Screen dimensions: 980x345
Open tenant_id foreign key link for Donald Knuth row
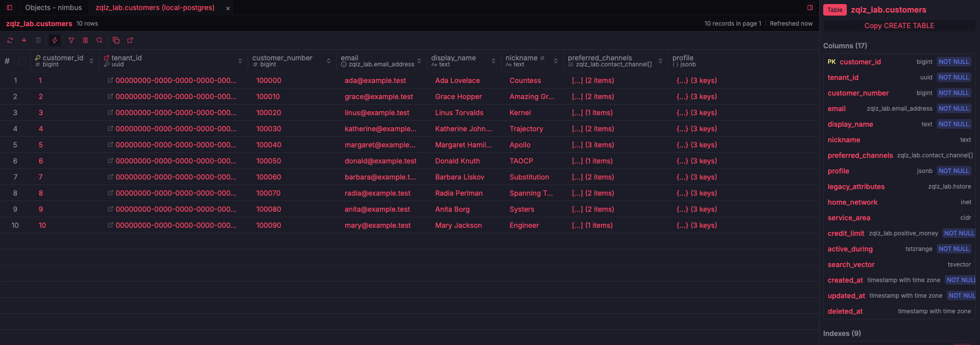point(111,160)
